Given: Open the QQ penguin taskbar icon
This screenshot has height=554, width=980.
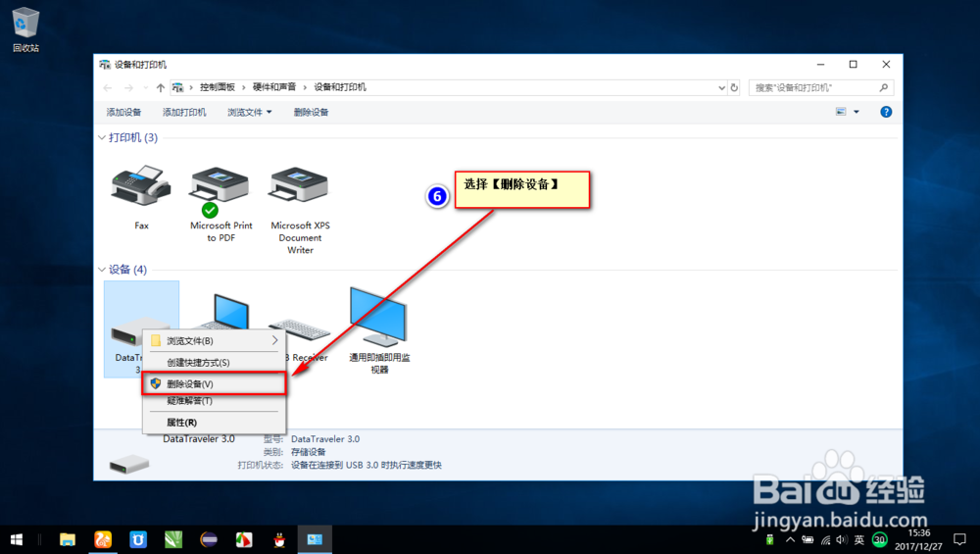Looking at the screenshot, I should pyautogui.click(x=279, y=539).
